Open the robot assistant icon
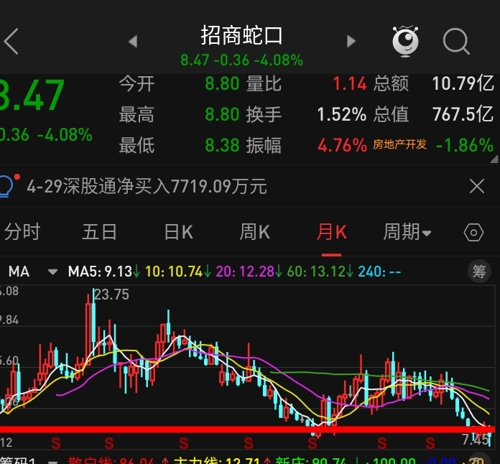500x464 pixels. point(405,41)
